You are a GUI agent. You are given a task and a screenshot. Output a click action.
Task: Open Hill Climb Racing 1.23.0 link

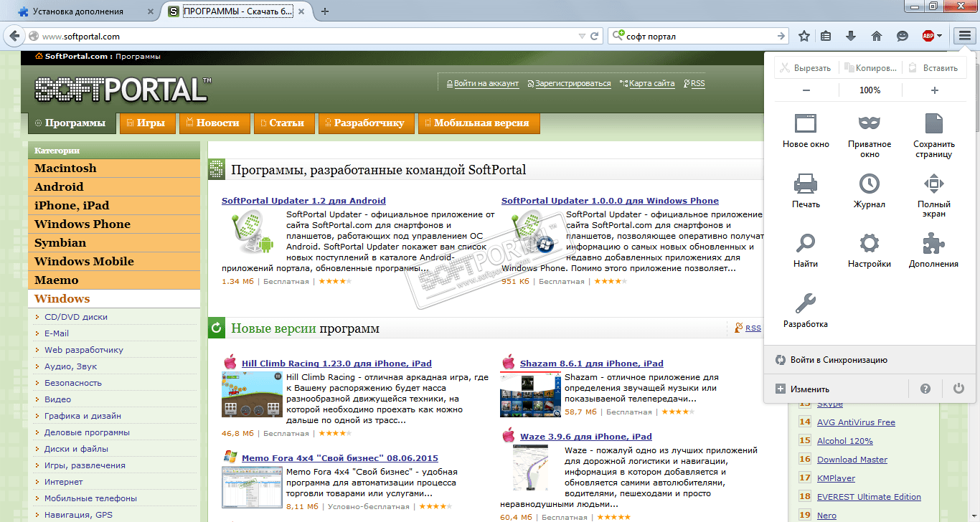tap(336, 364)
